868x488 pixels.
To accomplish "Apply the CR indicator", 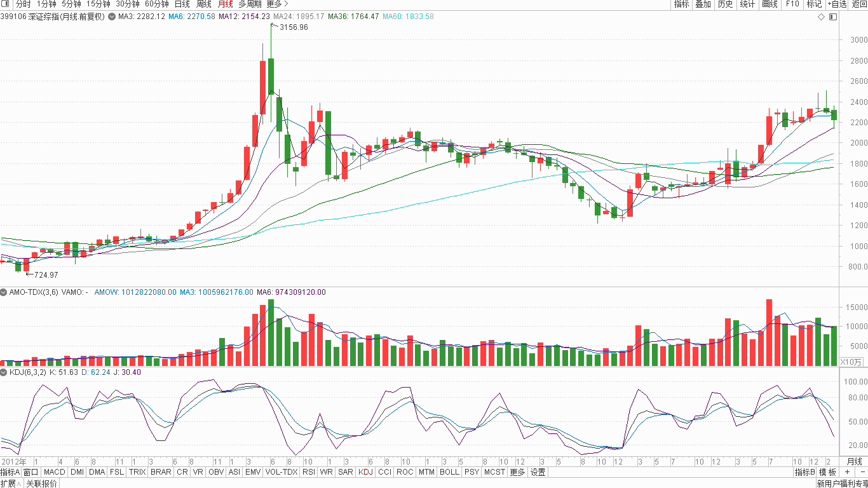I will tap(182, 472).
